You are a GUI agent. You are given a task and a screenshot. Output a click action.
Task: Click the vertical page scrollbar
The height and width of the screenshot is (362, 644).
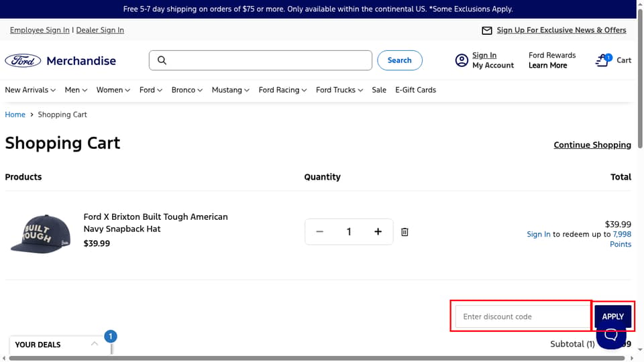640,78
